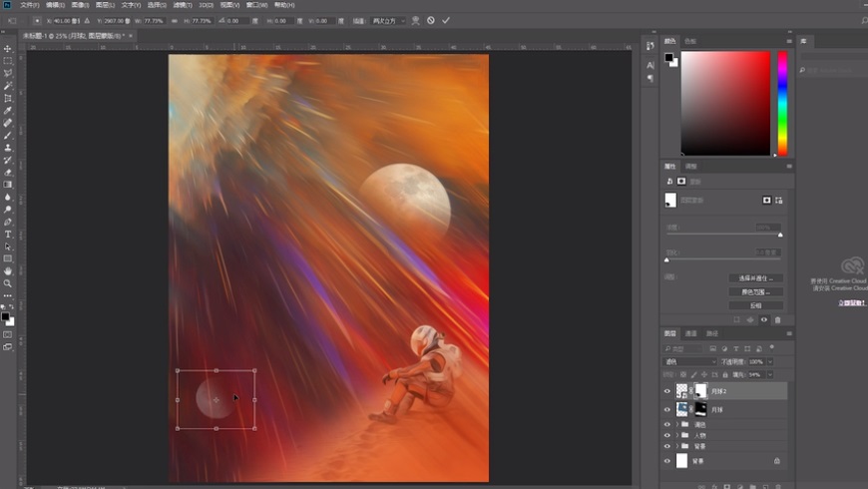This screenshot has width=868, height=489.
Task: Open the fill value dropdown
Action: (770, 375)
